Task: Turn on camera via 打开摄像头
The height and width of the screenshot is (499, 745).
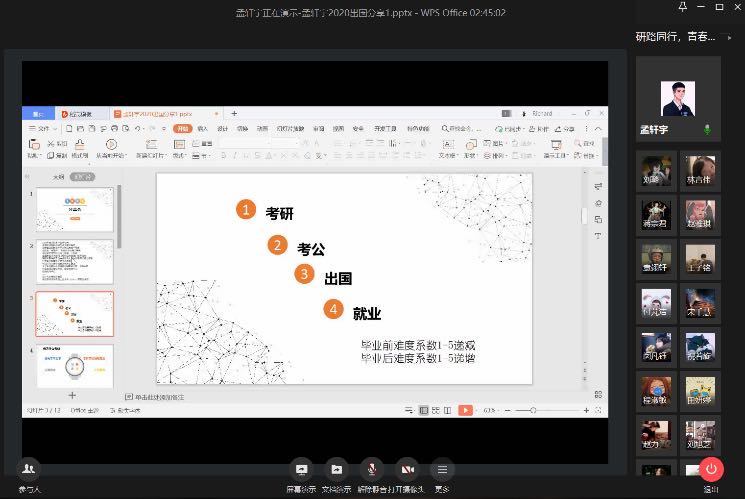Action: pyautogui.click(x=407, y=470)
